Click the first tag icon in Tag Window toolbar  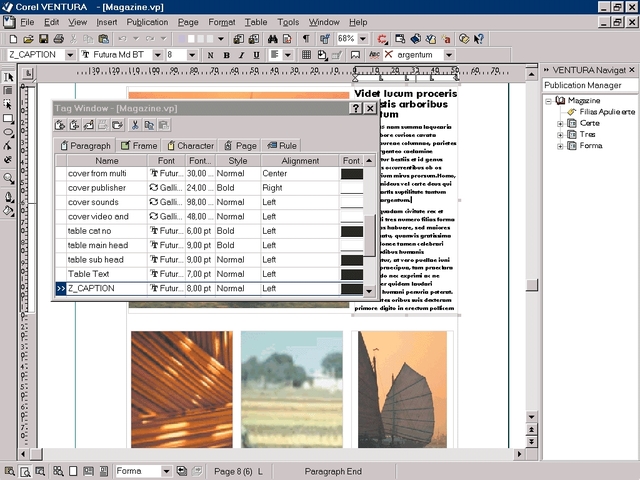(x=60, y=125)
